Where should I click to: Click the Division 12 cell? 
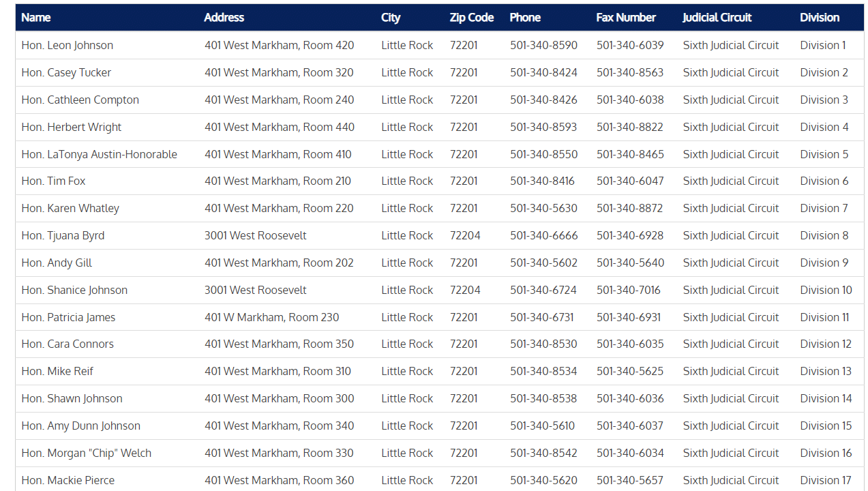(826, 344)
